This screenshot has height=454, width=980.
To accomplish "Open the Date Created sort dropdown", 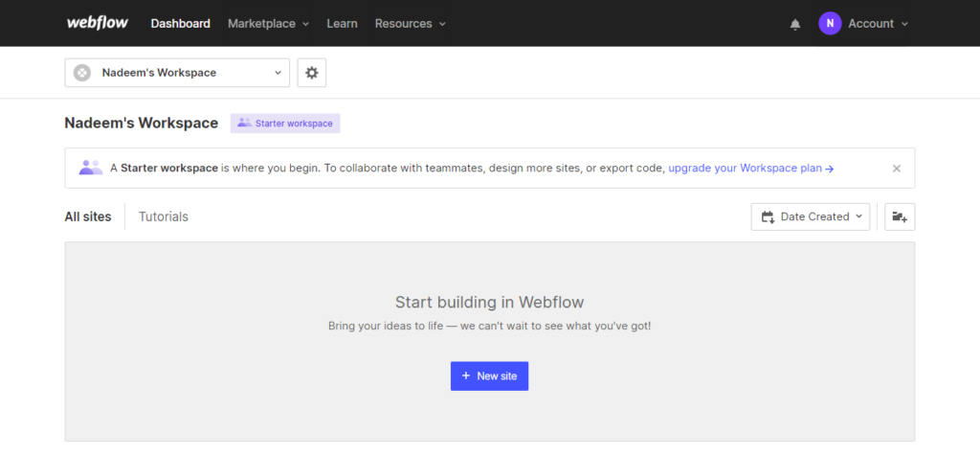I will coord(810,217).
